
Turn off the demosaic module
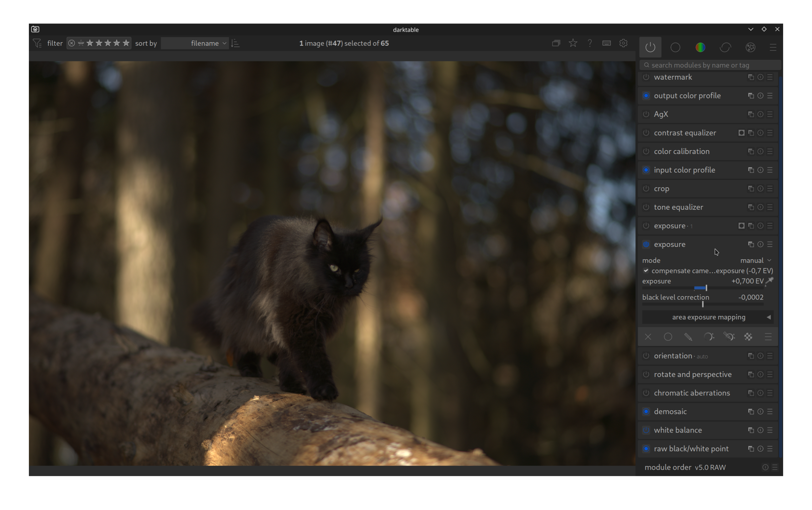pyautogui.click(x=646, y=412)
